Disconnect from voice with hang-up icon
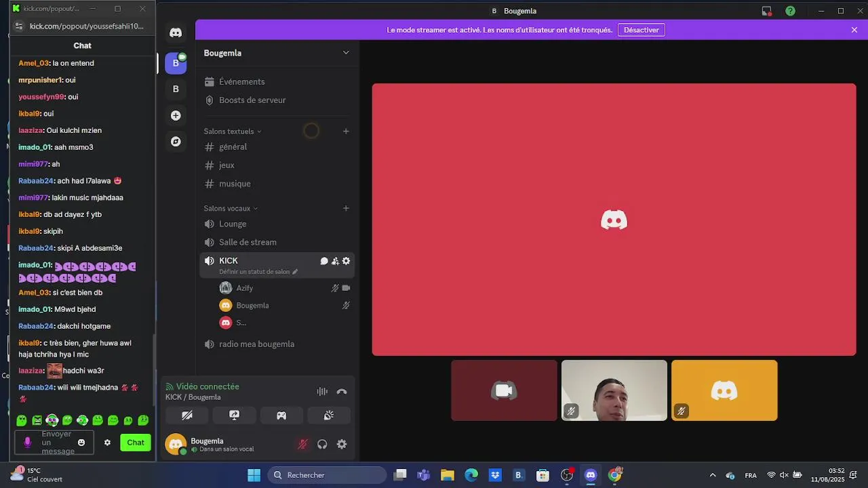Screen dimensions: 868x488 (342, 391)
